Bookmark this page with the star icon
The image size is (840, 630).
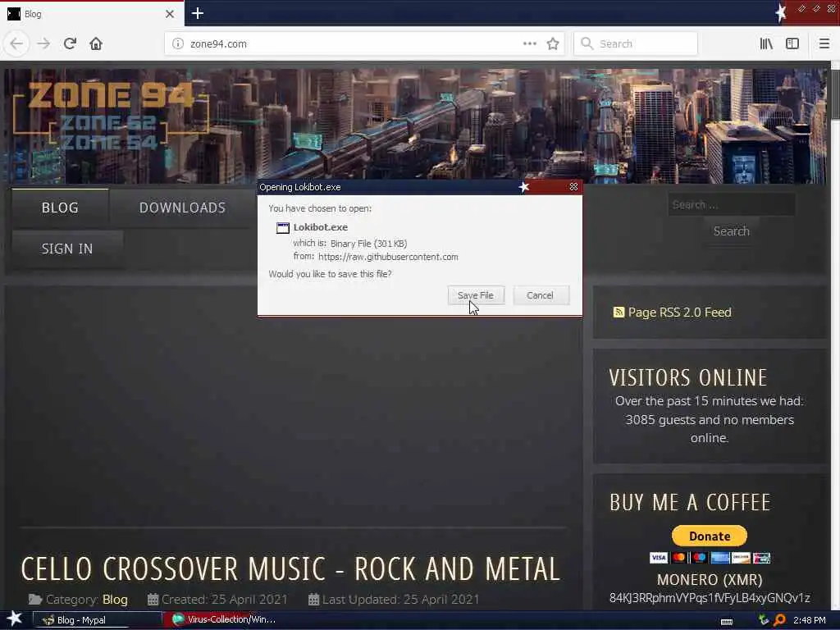553,43
